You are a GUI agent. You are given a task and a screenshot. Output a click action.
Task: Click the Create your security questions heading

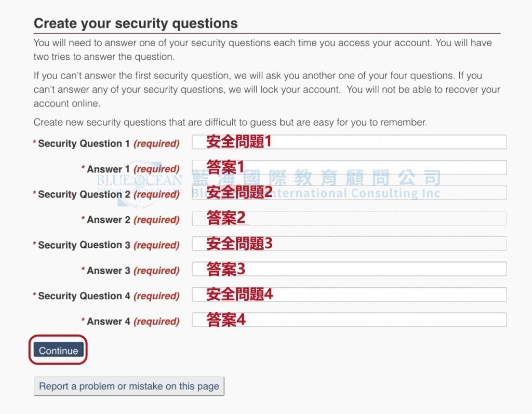pos(136,23)
